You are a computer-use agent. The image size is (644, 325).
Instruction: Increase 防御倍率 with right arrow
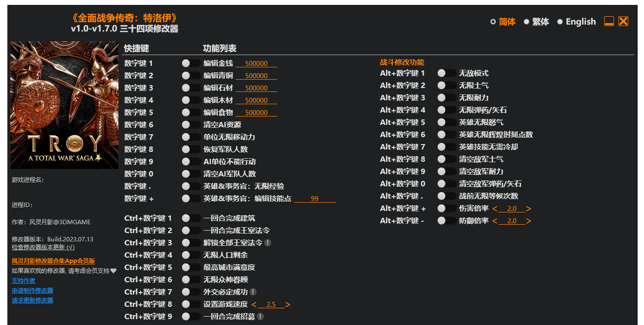528,221
